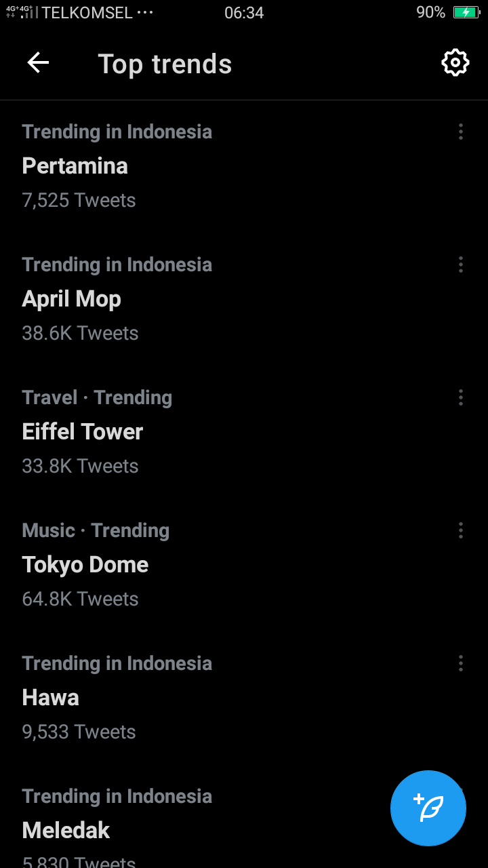Tap the Music · Trending category label
Viewport: 488px width, 868px height.
[96, 530]
